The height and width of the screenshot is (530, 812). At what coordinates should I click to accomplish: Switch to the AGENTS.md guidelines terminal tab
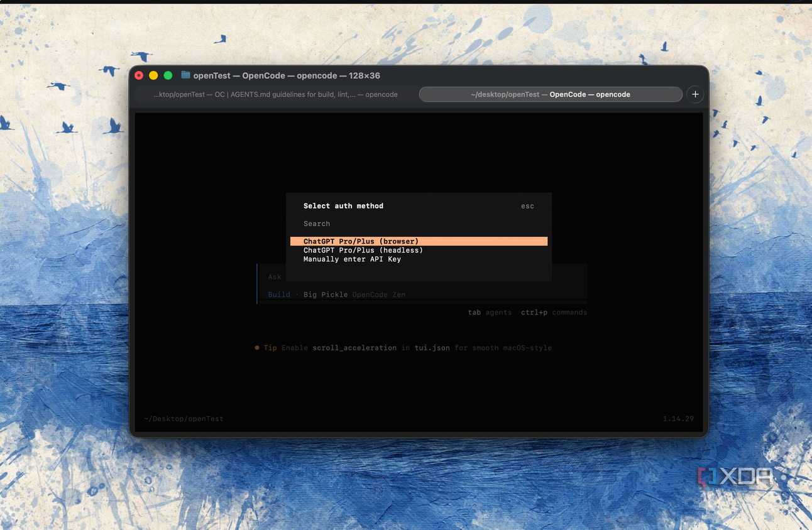(275, 94)
